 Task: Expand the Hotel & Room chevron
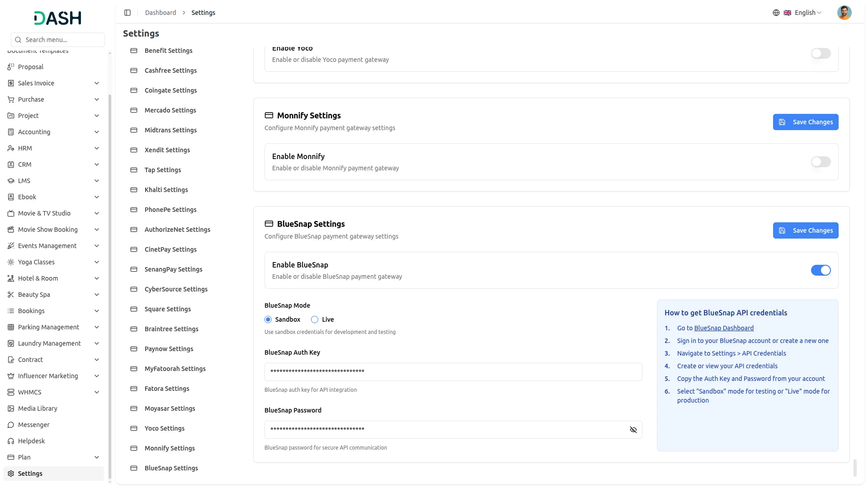[97, 278]
